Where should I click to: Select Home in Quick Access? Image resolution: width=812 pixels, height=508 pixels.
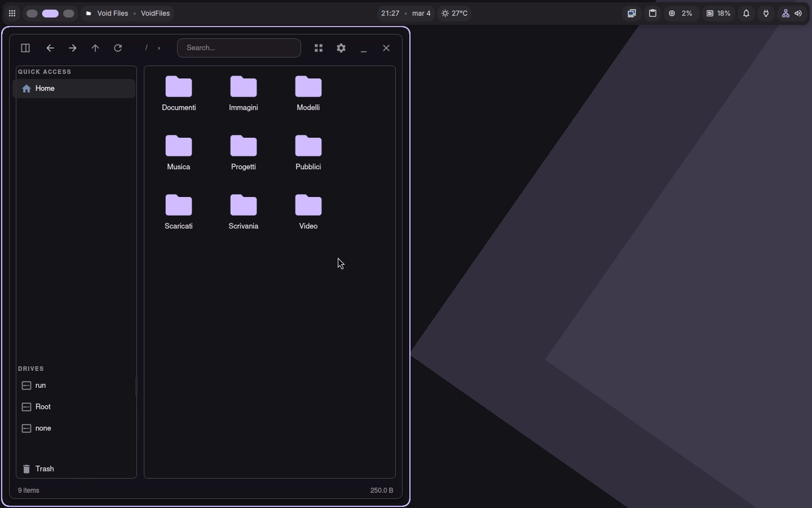tap(74, 89)
